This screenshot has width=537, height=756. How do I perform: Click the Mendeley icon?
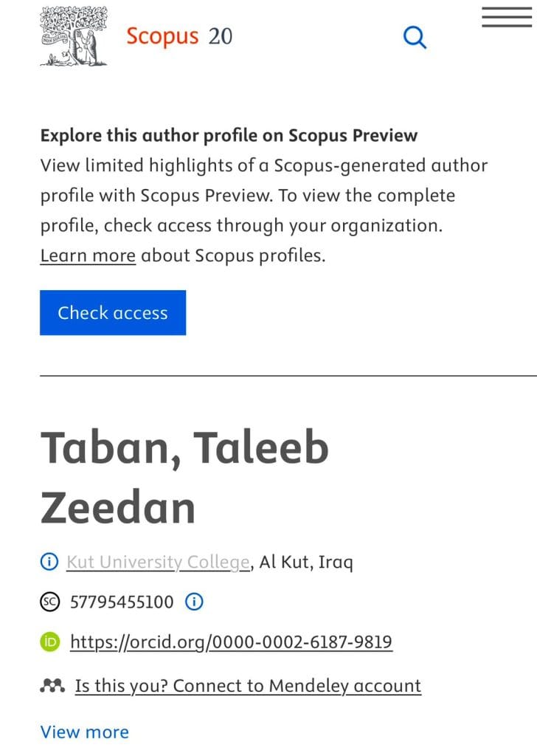pyautogui.click(x=52, y=686)
